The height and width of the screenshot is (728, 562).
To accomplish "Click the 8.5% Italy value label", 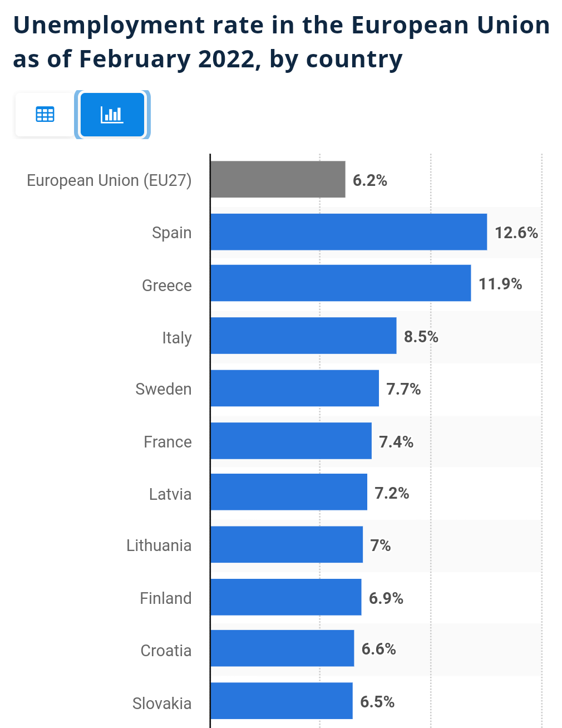I will (421, 337).
